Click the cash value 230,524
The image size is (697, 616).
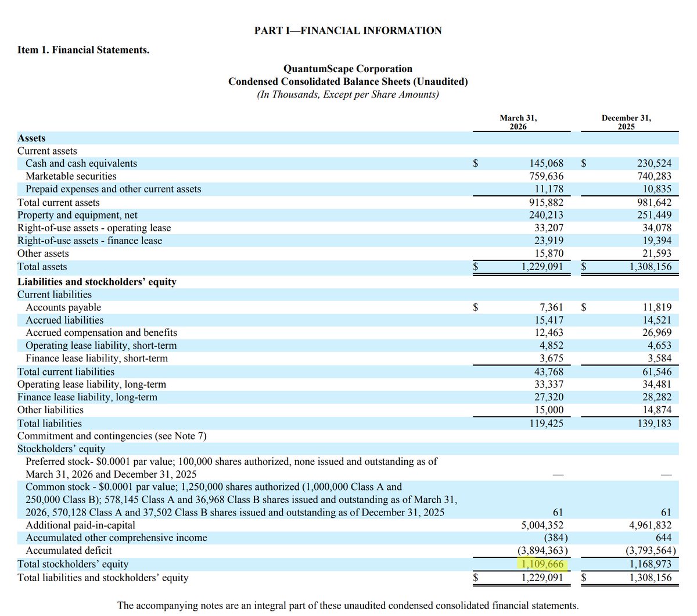tap(653, 164)
